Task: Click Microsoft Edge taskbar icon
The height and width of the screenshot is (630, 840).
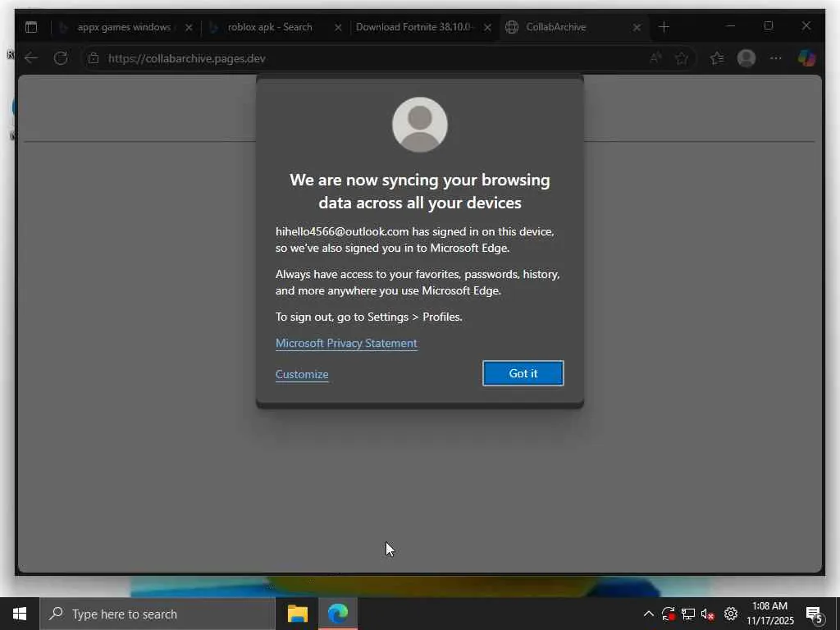Action: (x=338, y=614)
